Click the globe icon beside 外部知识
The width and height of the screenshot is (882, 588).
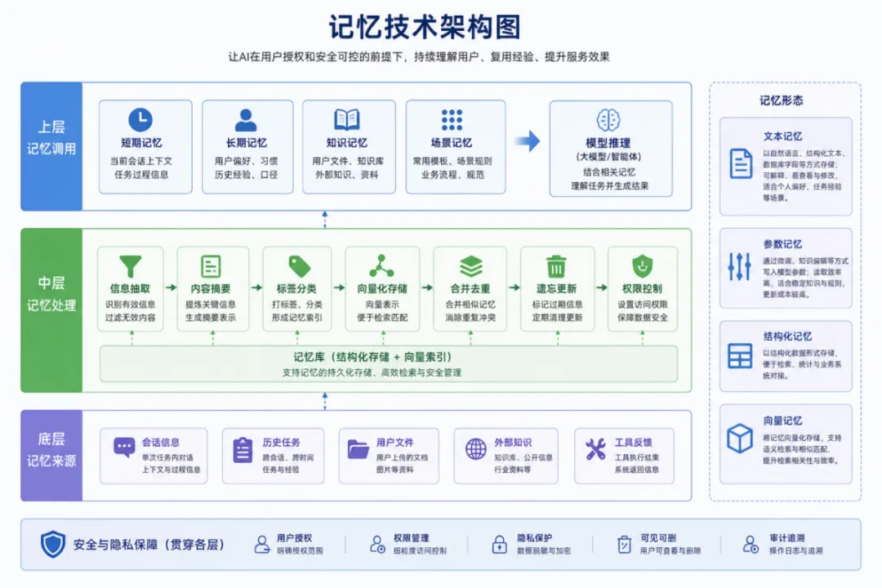point(476,449)
